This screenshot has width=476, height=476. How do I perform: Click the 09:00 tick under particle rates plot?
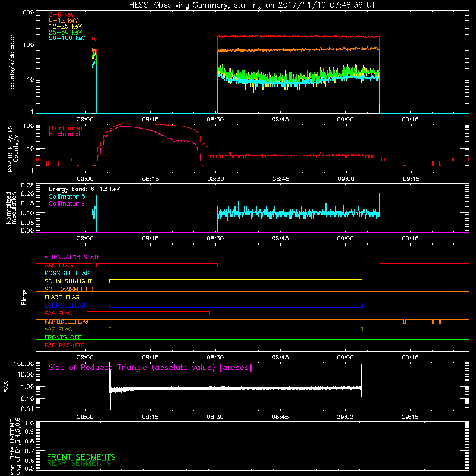pyautogui.click(x=346, y=179)
